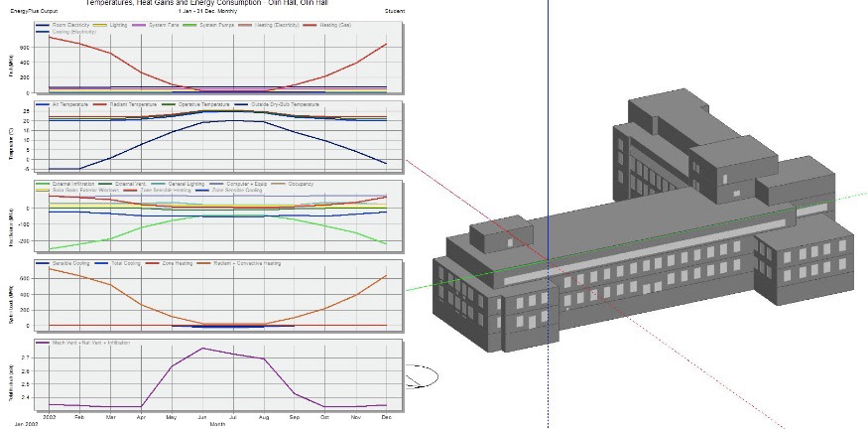Screen dimensions: 868x429
Task: Select the Operative Temperature legend entry
Action: click(195, 104)
